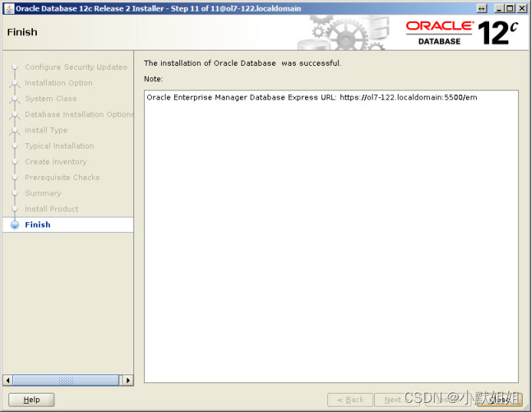The image size is (532, 412).
Task: Select the Create Inventory step
Action: point(56,162)
